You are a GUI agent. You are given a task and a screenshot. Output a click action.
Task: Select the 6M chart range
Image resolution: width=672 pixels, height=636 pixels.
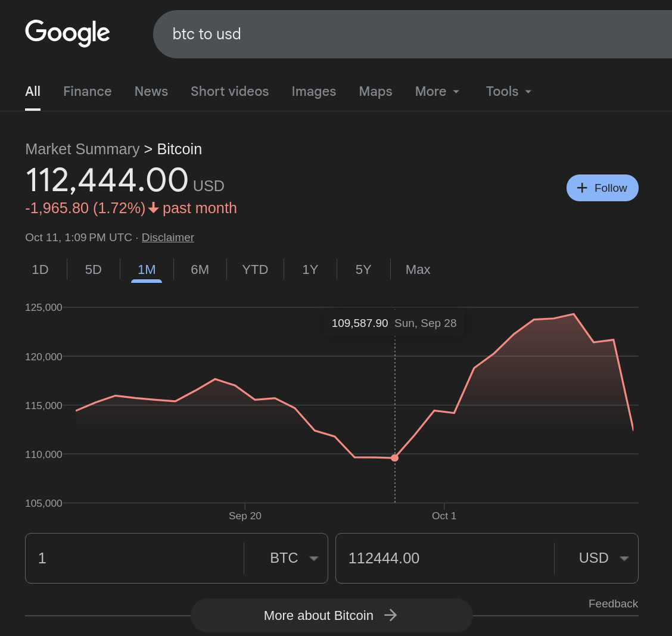(200, 269)
